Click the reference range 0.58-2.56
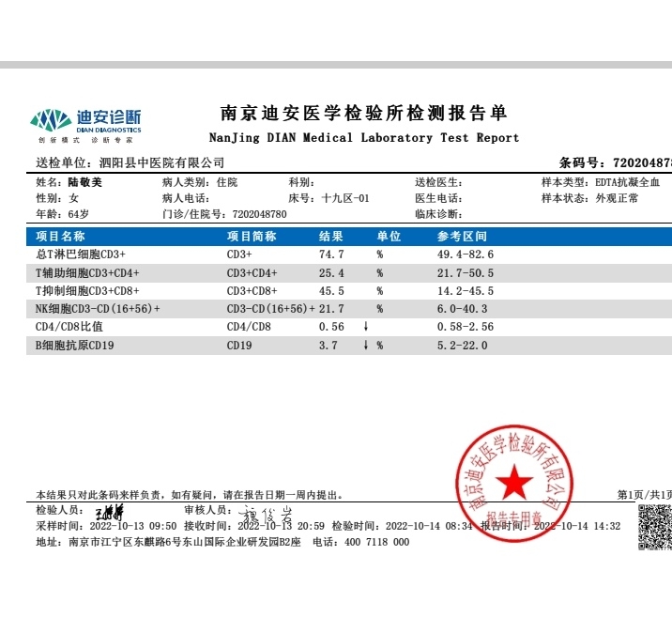Screen dimensions: 672x617 tap(466, 327)
